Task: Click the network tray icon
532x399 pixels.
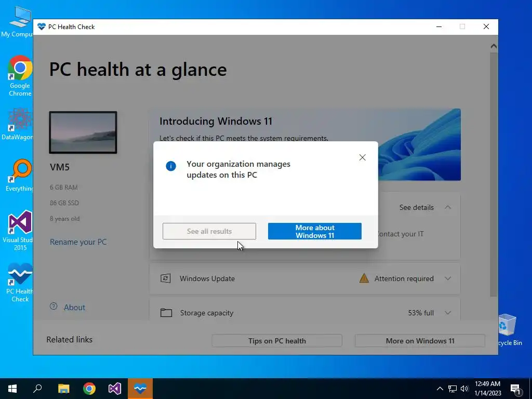Action: (453, 389)
